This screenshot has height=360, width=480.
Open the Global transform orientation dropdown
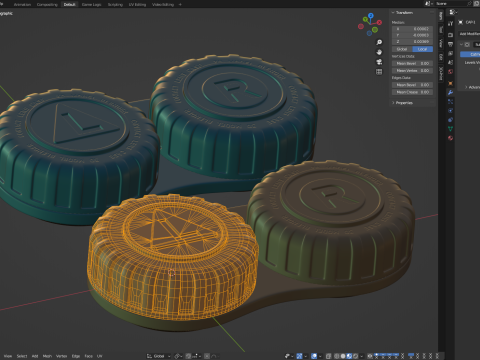(159, 356)
